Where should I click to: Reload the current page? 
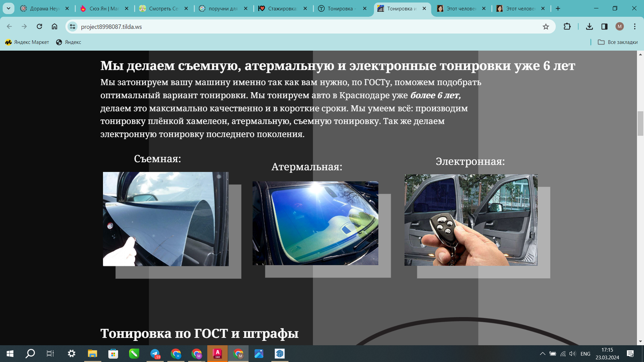coord(39,27)
